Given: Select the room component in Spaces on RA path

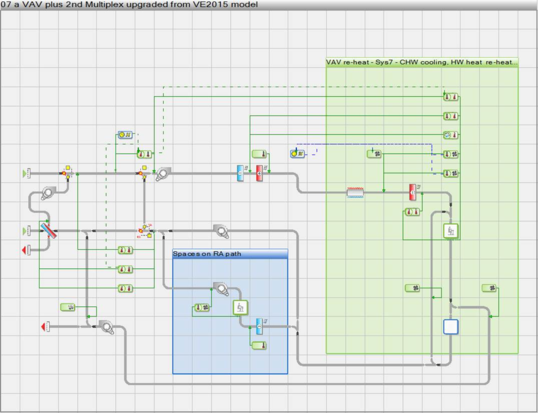Looking at the screenshot, I should [240, 307].
